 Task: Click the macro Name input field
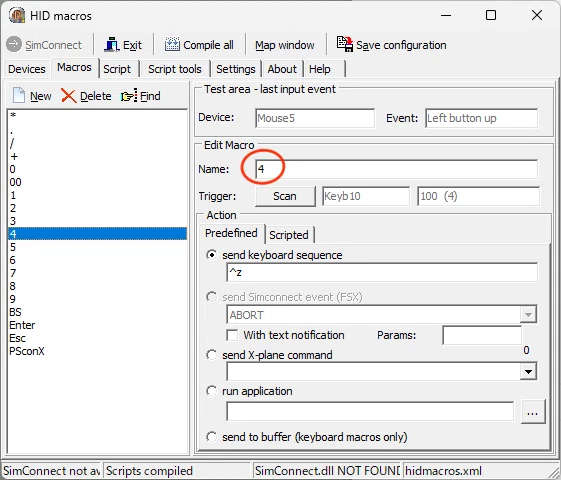pos(396,169)
